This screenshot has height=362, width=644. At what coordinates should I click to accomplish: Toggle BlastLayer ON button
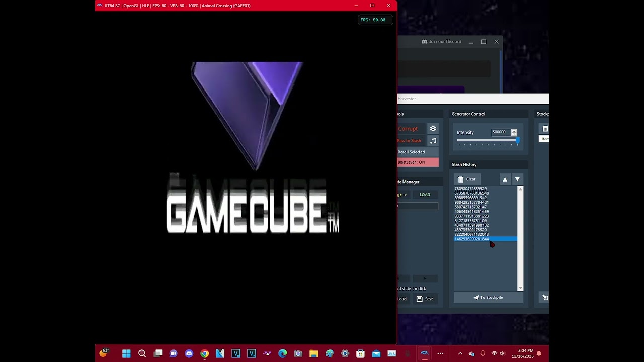point(418,162)
